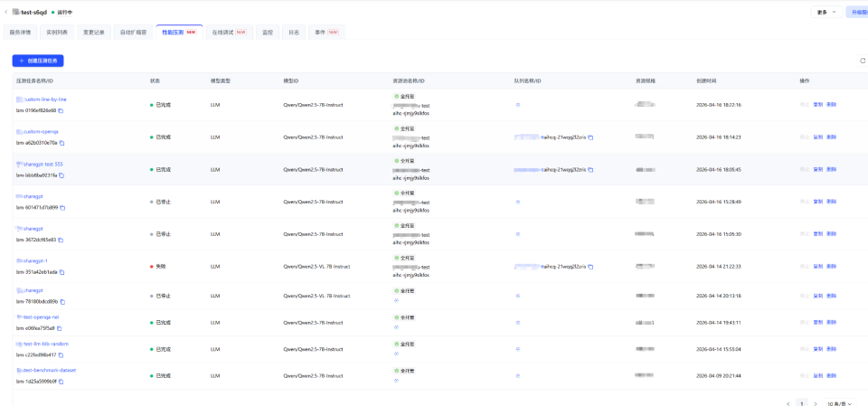Open the sharegpt-test-555 task
The height and width of the screenshot is (406, 868).
click(40, 165)
